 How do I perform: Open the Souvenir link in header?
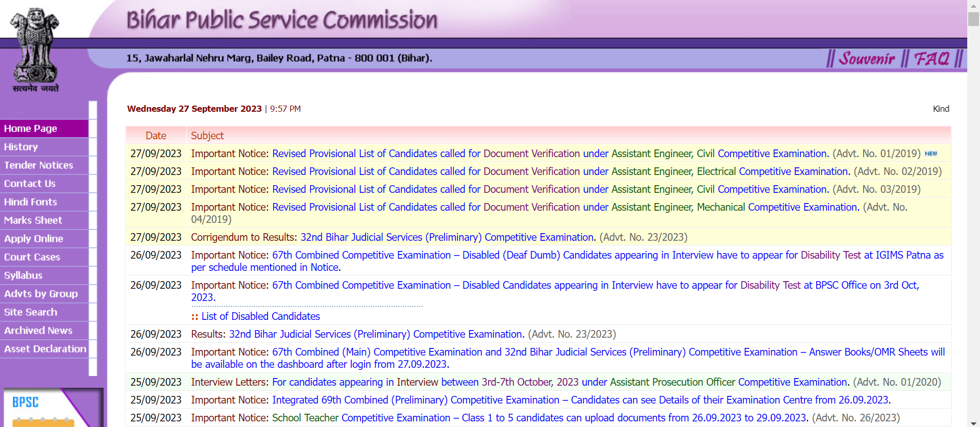coord(866,59)
